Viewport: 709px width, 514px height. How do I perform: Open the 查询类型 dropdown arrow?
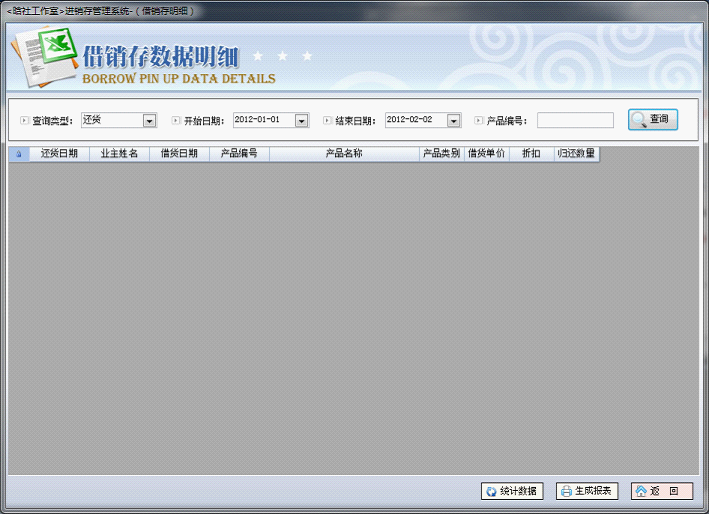pos(150,121)
